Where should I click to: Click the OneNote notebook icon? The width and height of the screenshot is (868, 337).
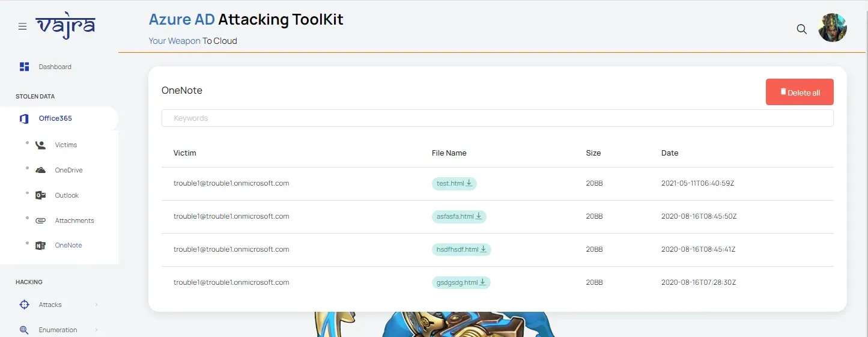click(40, 245)
